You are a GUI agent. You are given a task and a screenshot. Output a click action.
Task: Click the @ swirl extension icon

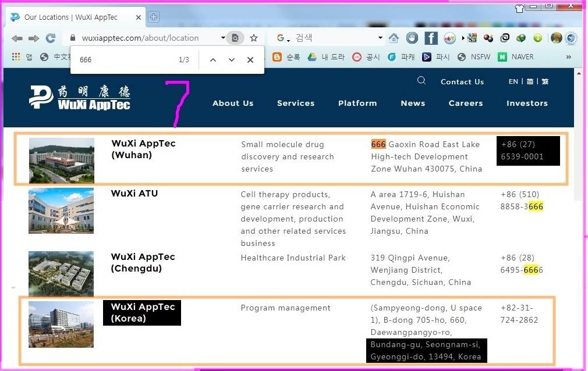tap(505, 37)
